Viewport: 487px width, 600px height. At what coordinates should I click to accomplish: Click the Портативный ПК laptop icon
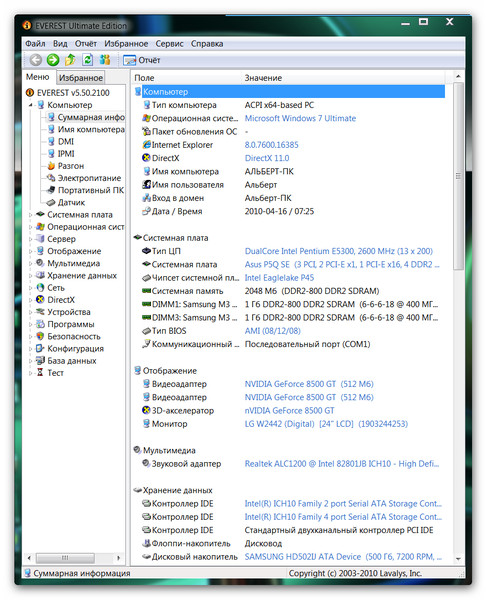pos(51,190)
